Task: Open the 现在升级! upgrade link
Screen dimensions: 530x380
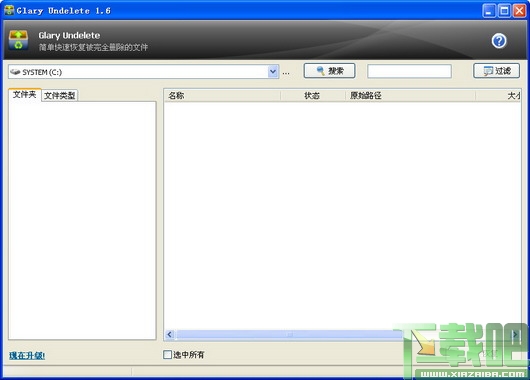Action: point(27,356)
